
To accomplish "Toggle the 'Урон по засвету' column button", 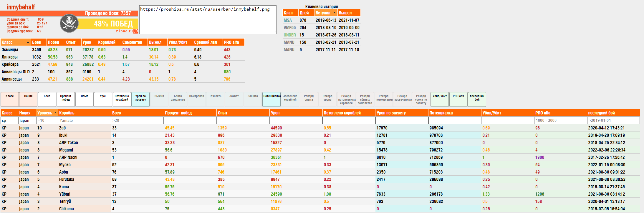I will click(140, 99).
